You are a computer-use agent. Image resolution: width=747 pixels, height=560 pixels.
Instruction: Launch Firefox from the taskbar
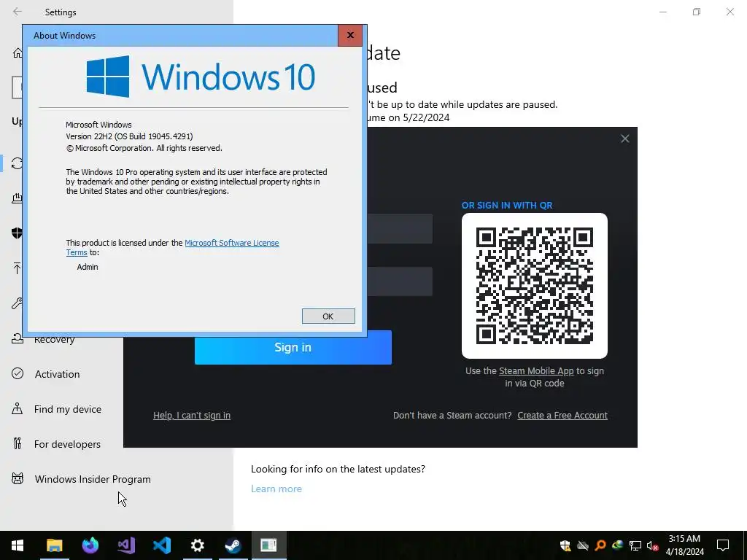tap(90, 545)
